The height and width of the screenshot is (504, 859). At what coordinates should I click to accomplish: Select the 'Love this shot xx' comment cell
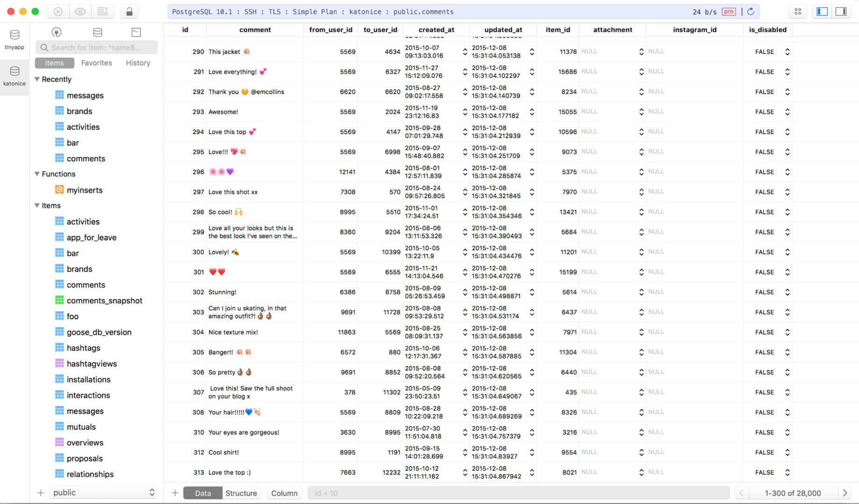point(255,192)
